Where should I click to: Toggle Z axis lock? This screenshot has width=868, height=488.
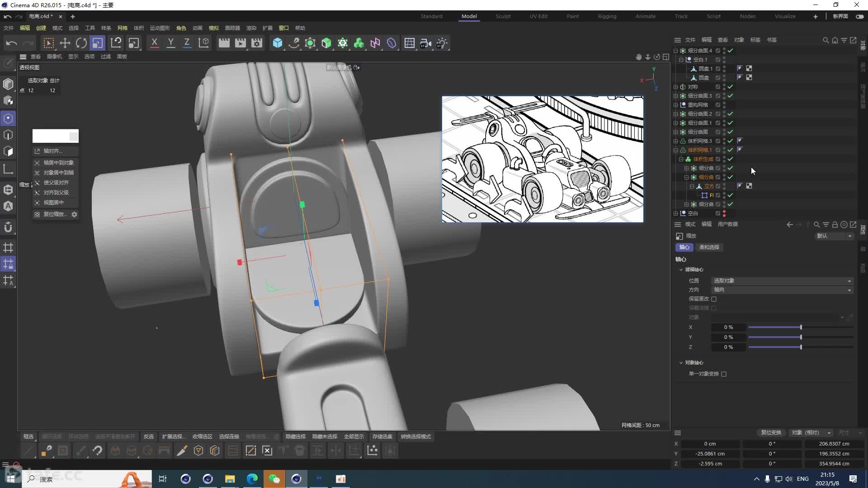click(187, 43)
